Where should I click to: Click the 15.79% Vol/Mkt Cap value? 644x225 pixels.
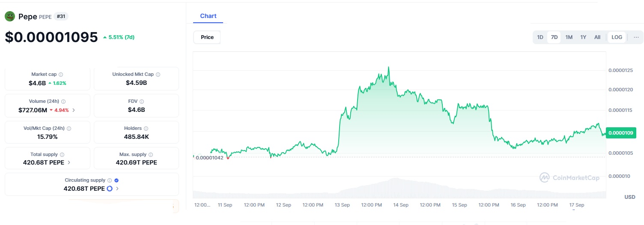(47, 137)
